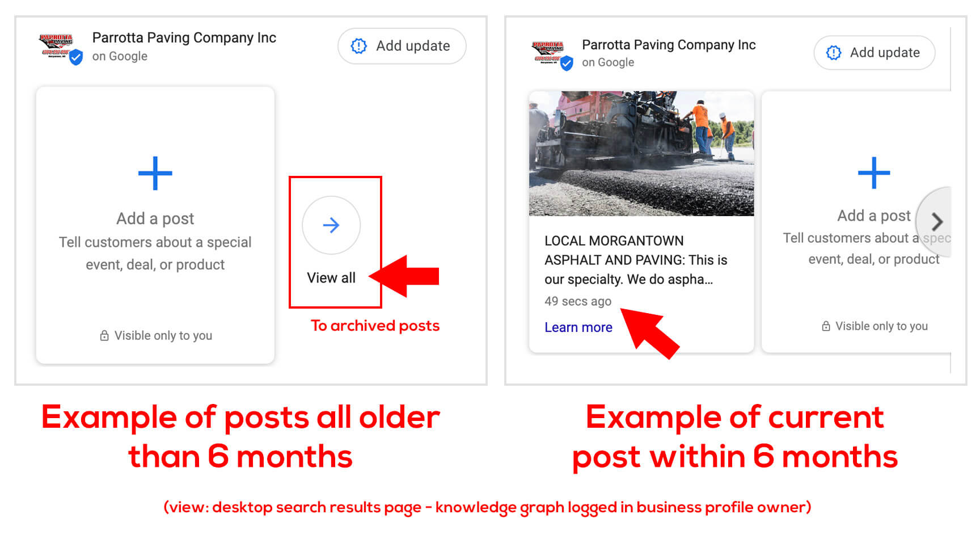Viewport: 980px width, 552px height.
Task: Click the Parrotta Paving Company Inc title on right
Action: (669, 45)
